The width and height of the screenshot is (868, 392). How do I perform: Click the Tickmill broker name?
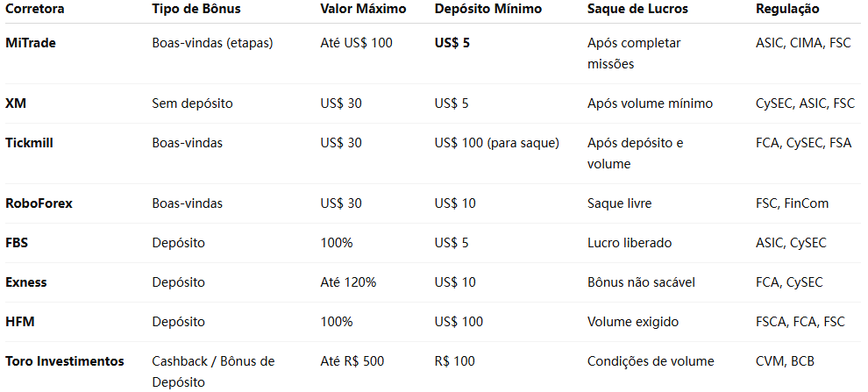click(30, 142)
